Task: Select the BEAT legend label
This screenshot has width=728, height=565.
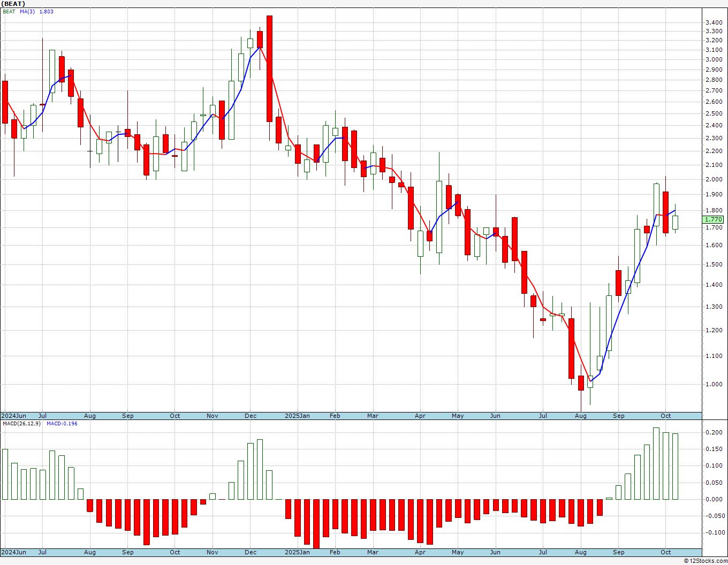Action: (x=9, y=12)
